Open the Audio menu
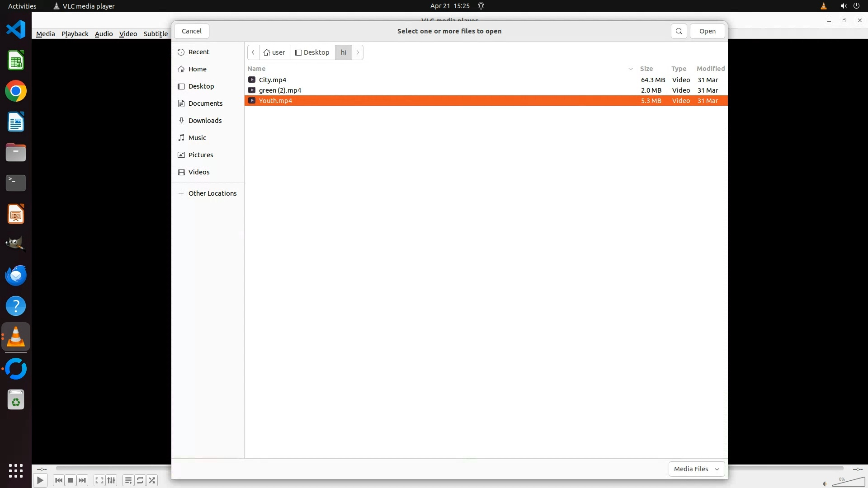The height and width of the screenshot is (488, 868). click(104, 34)
